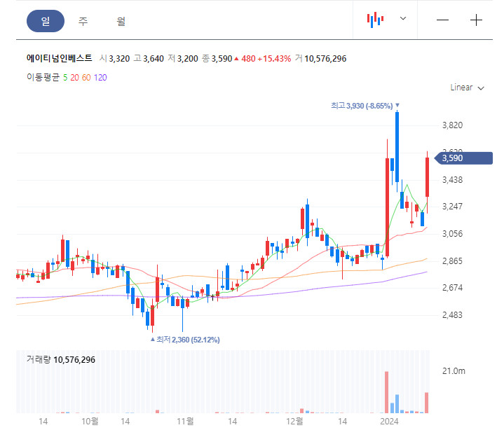Open the Linear scale dropdown
504x437 pixels.
[467, 88]
